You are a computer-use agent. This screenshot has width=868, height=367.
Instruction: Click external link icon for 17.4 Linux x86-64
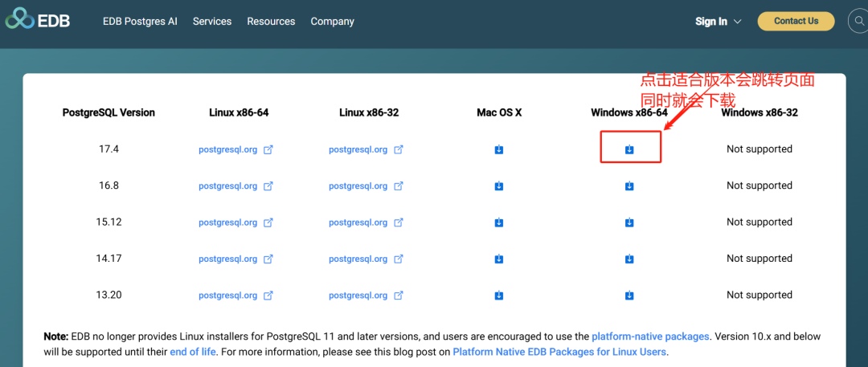tap(268, 149)
